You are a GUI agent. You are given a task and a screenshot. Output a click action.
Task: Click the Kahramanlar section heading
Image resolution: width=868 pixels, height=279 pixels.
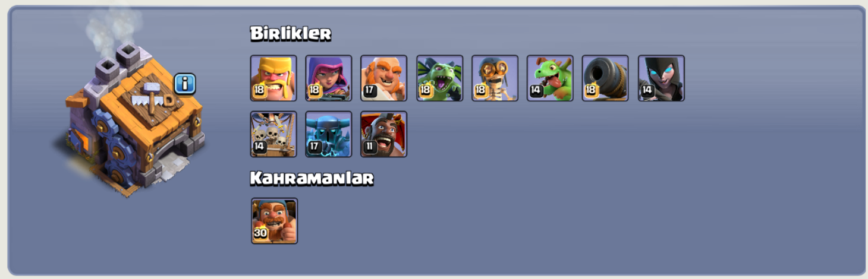[x=312, y=178]
